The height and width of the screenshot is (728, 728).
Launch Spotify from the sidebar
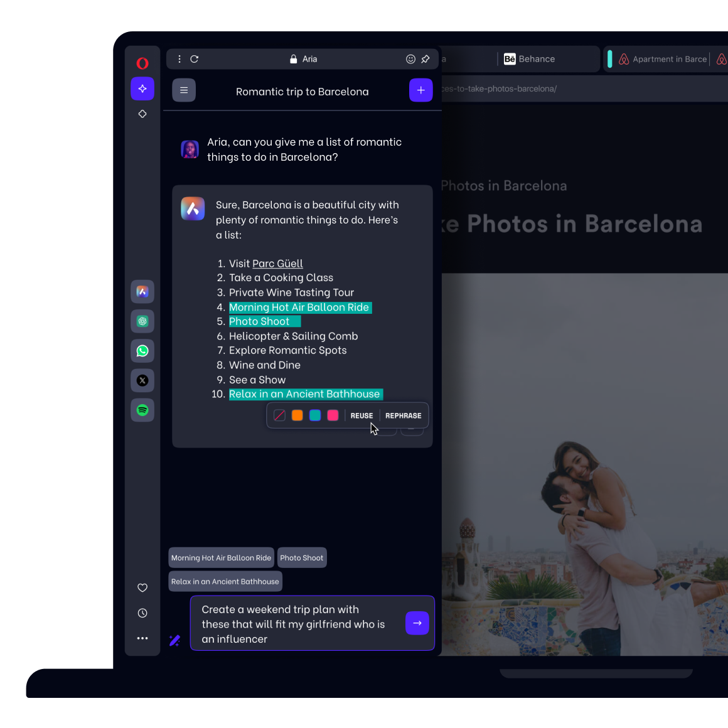(x=142, y=410)
